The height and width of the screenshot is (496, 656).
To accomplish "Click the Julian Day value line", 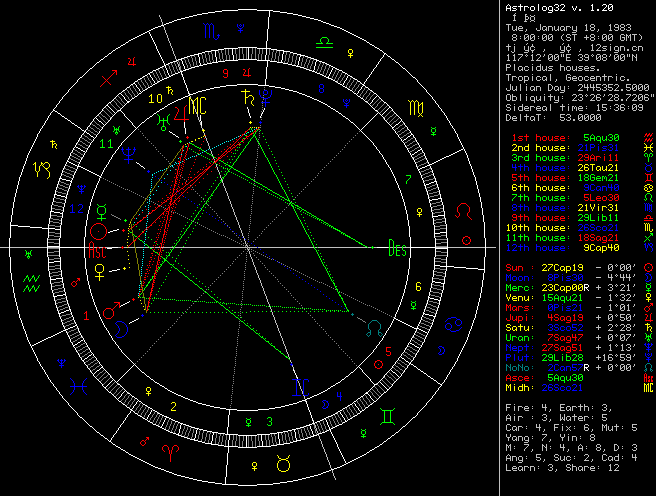I will pos(572,87).
